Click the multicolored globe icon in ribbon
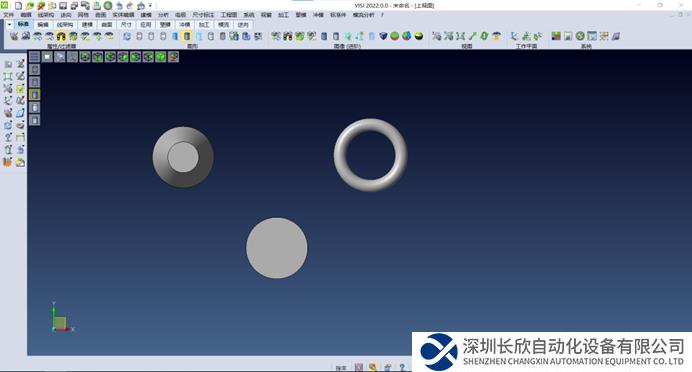This screenshot has width=692, height=372. (406, 36)
